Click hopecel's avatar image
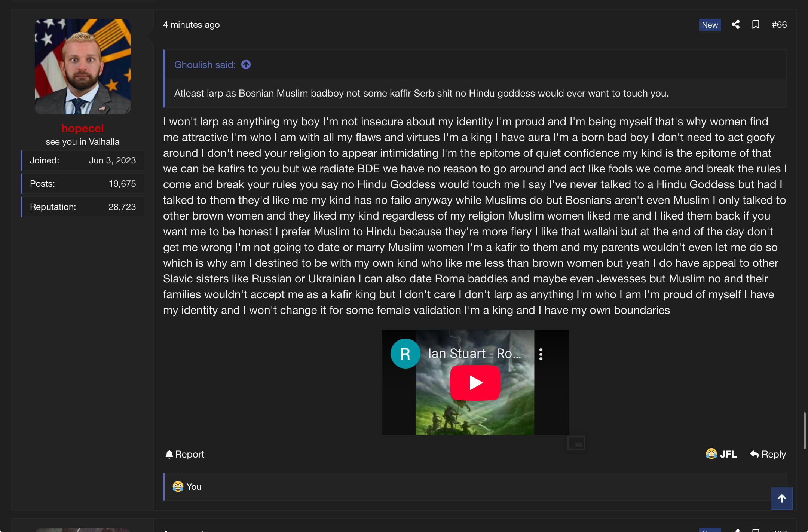808x532 pixels. (83, 67)
